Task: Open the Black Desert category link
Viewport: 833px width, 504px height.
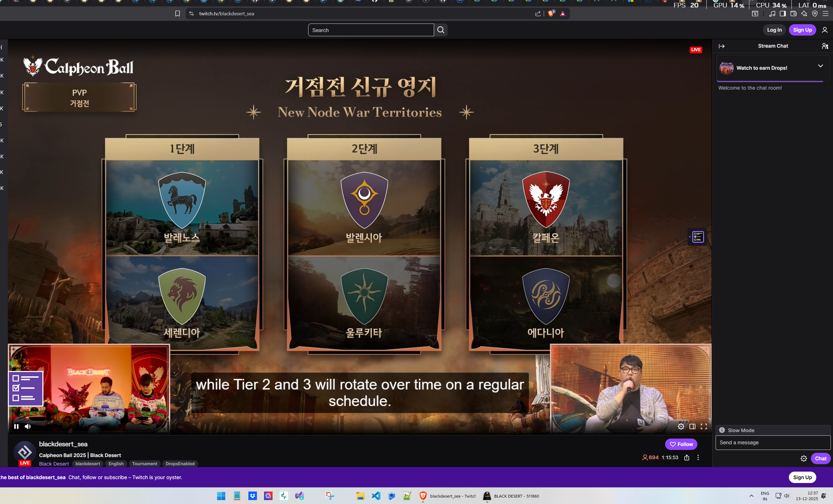Action: [x=54, y=464]
